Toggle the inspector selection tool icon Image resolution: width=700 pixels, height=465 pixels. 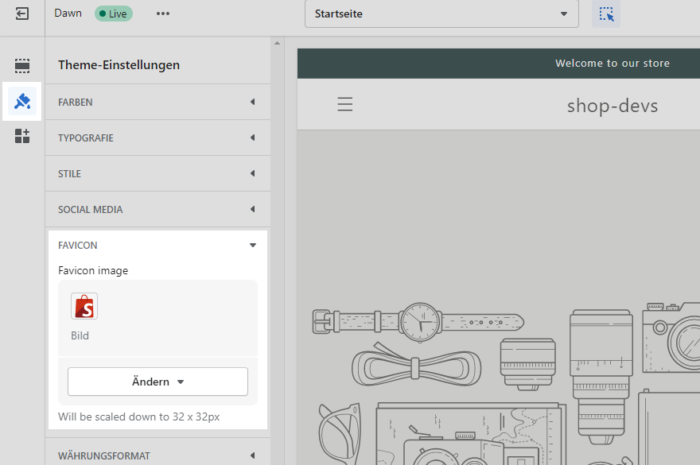click(x=605, y=14)
